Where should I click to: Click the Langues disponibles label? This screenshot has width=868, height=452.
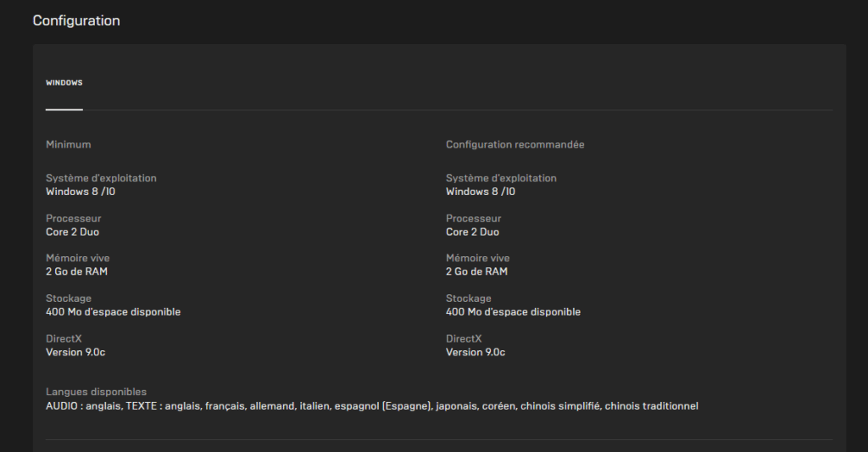point(97,392)
